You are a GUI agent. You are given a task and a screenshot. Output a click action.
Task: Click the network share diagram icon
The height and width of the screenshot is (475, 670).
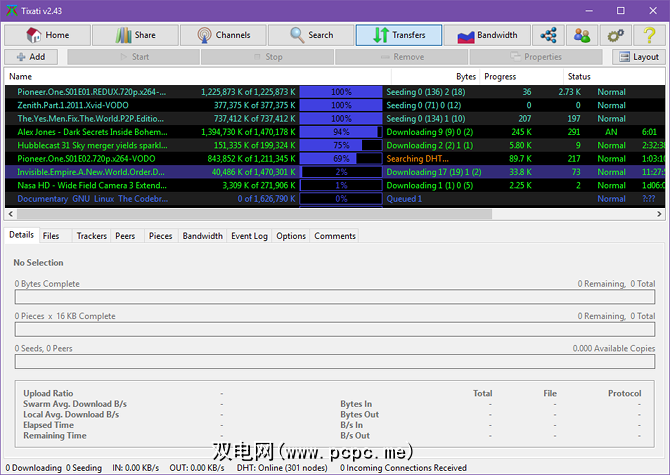547,35
